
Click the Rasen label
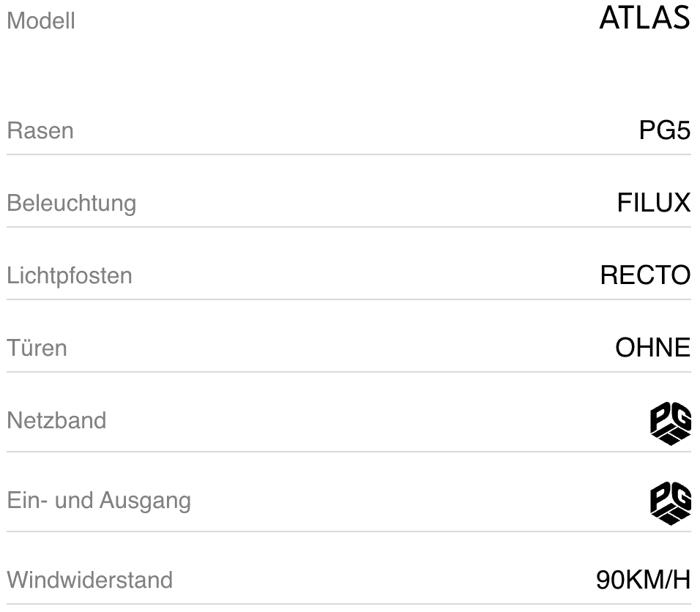(40, 131)
